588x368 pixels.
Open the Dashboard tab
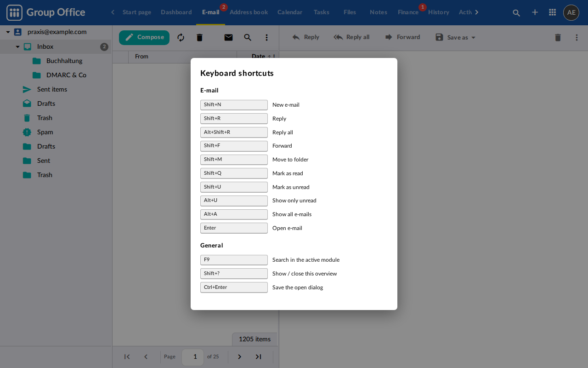(176, 12)
